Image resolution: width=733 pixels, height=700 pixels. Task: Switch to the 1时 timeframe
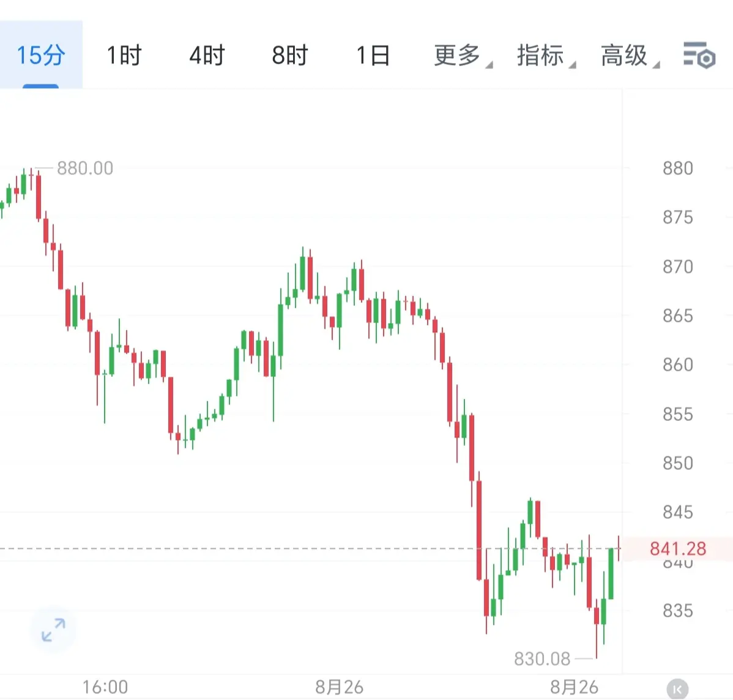[x=124, y=55]
